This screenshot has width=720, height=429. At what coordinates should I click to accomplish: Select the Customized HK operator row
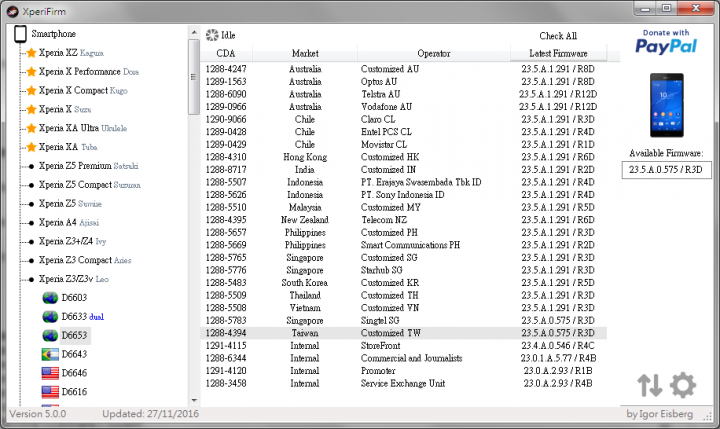[x=404, y=157]
